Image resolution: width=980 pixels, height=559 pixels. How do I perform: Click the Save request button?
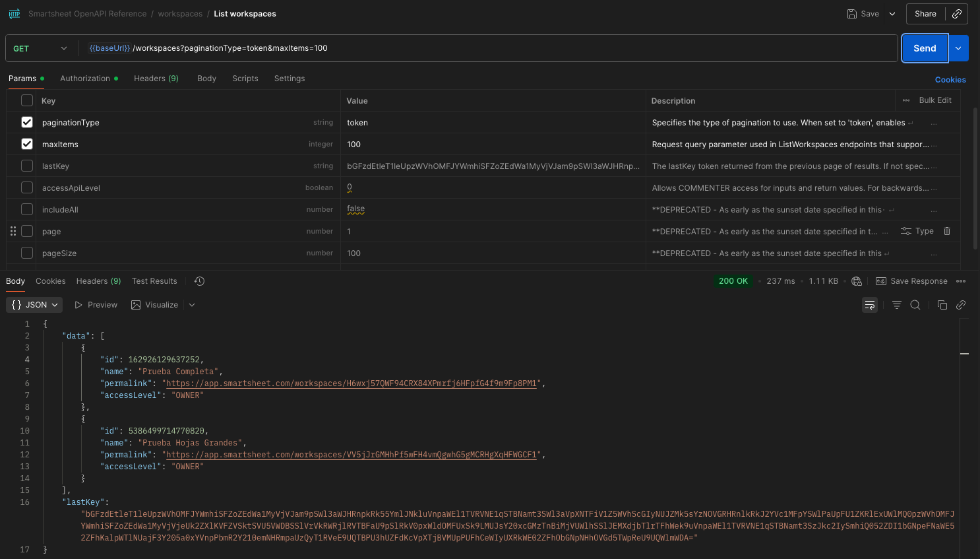863,14
